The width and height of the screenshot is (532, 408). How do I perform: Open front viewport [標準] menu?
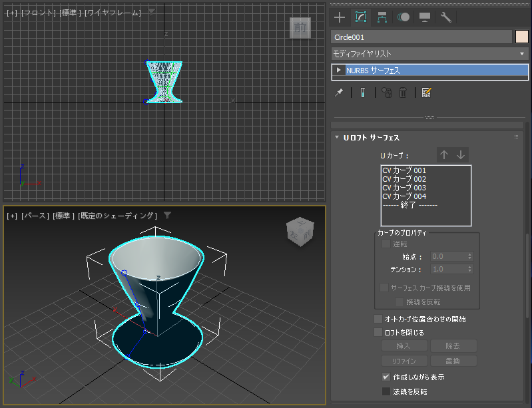70,13
